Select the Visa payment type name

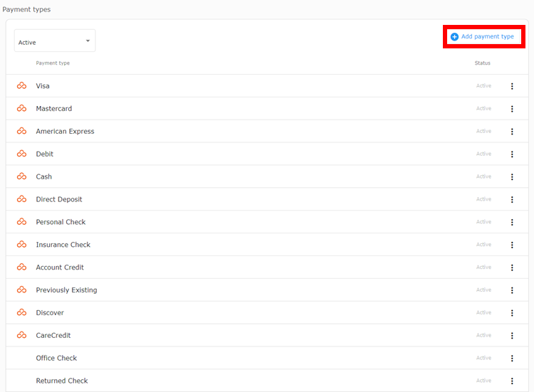[43, 86]
